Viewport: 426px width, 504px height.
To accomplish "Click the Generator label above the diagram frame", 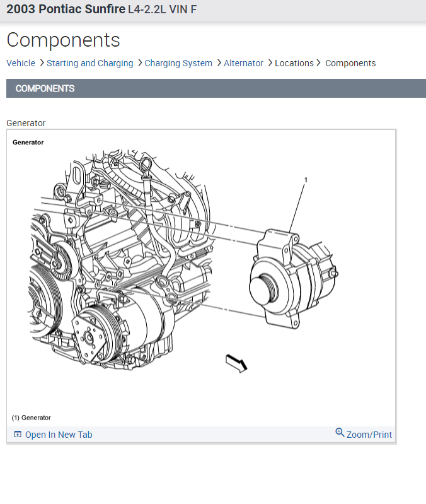I will [x=26, y=123].
